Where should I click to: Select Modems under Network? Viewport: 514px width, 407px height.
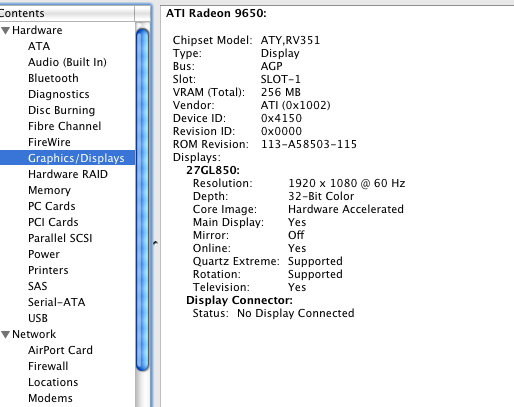(50, 398)
